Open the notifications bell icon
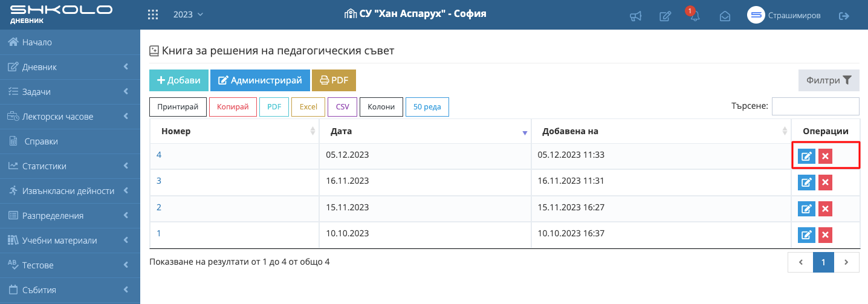The height and width of the screenshot is (304, 868). (x=695, y=16)
